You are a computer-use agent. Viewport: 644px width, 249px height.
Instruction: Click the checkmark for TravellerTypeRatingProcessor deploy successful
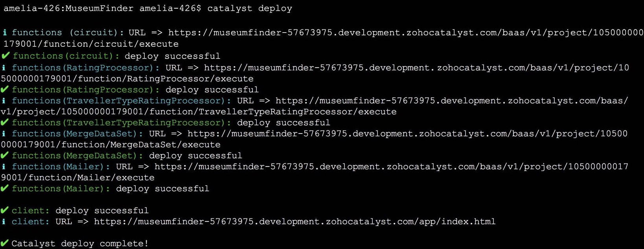(5, 123)
